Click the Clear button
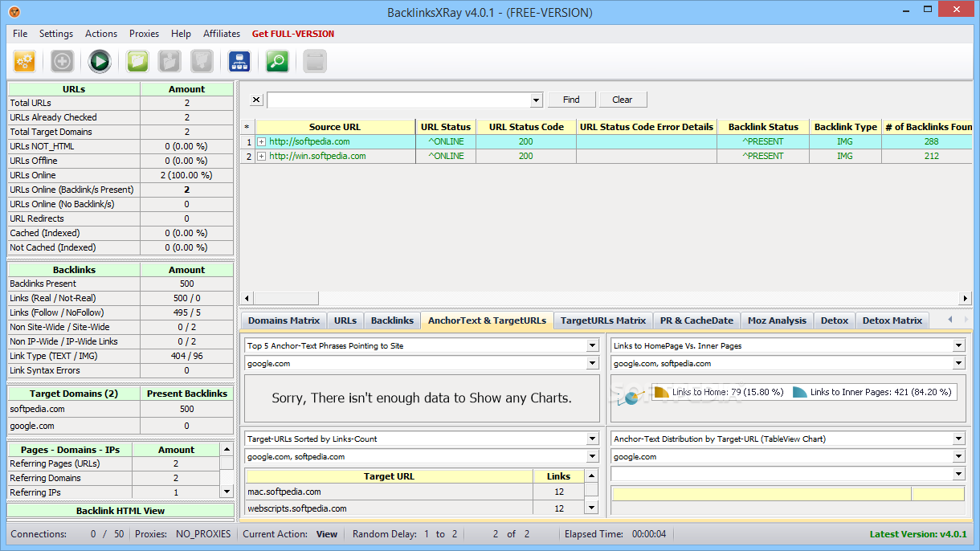Image resolution: width=980 pixels, height=551 pixels. (623, 100)
